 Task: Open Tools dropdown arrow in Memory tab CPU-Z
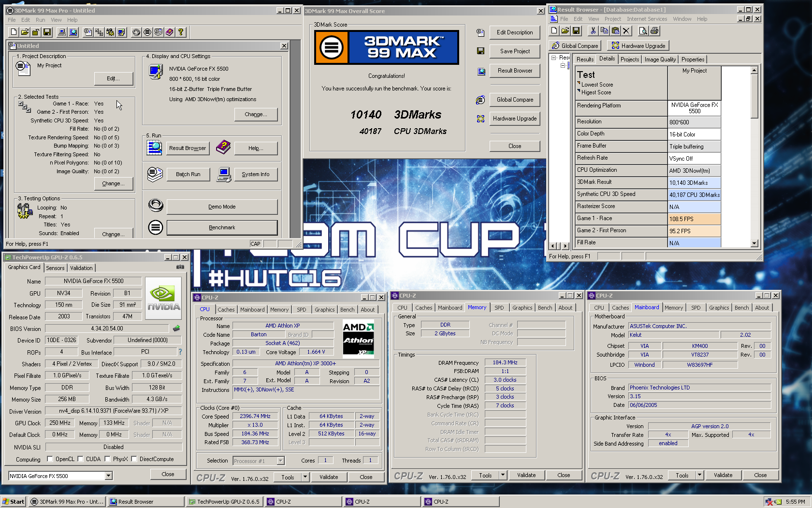pyautogui.click(x=503, y=475)
